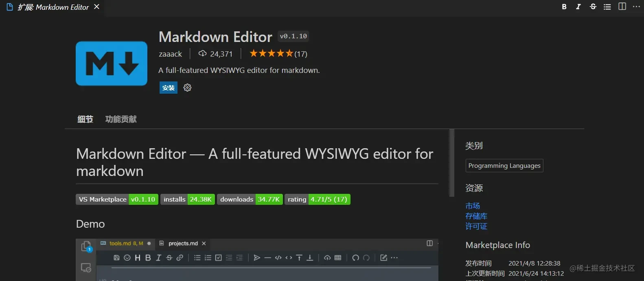The image size is (644, 281).
Task: Click the explorer files icon in demo sidebar
Action: 86,246
